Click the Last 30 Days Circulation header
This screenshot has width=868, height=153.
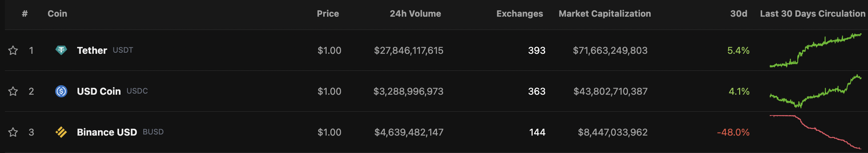click(812, 14)
